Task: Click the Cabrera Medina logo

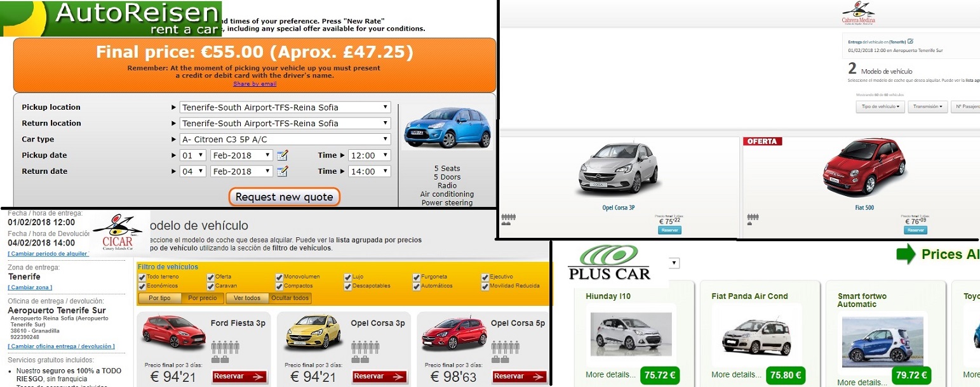Action: [x=858, y=13]
